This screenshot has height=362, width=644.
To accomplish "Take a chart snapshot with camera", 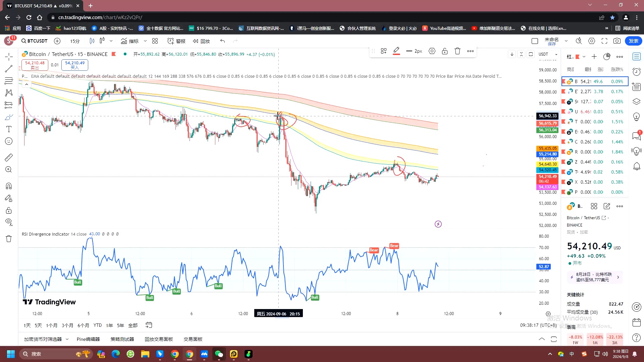I will coord(617,41).
